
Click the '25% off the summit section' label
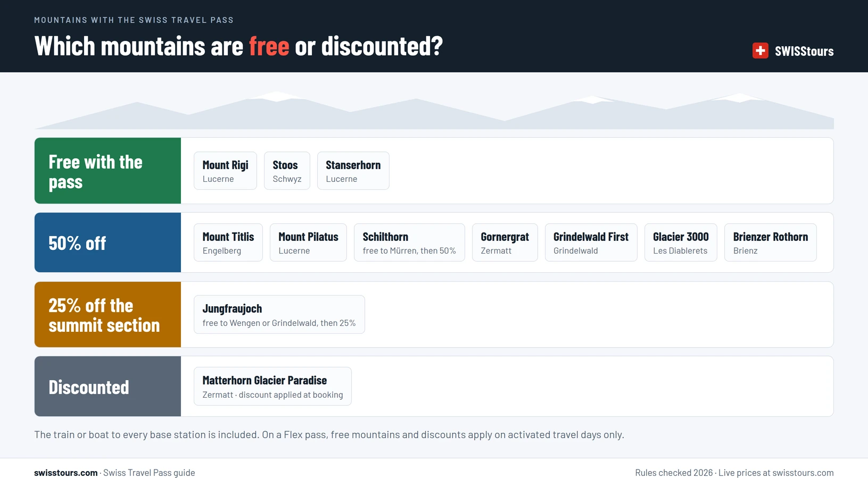tap(108, 315)
